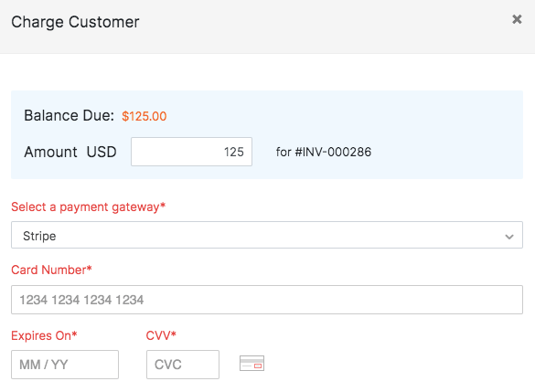Screen dimensions: 535x392
Task: Close the Charge Customer dialog
Action: (x=517, y=19)
